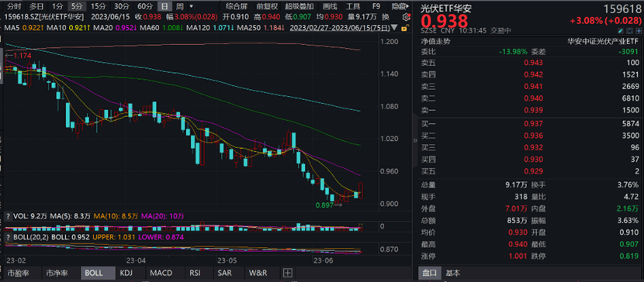Screen dimensions: 644x282
Task: Switch to 1分 chart period
Action: 57,6
